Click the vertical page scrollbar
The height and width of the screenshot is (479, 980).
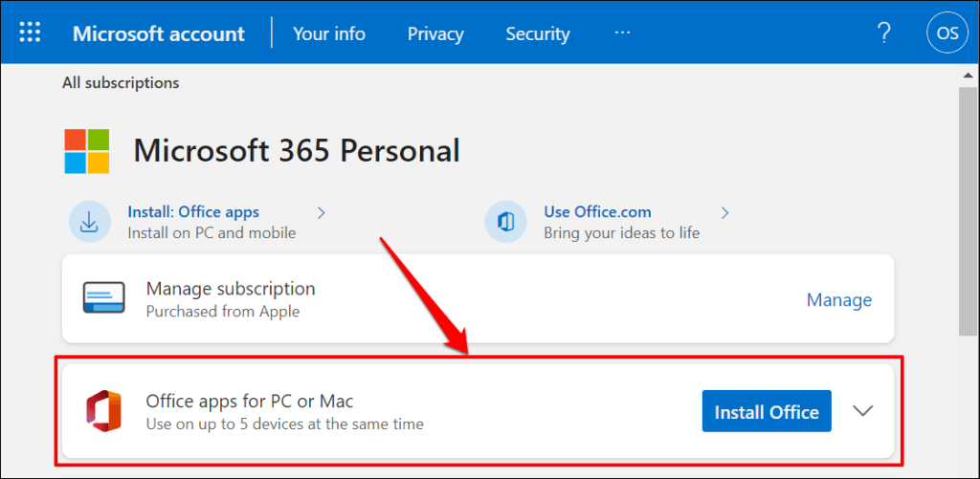click(968, 210)
